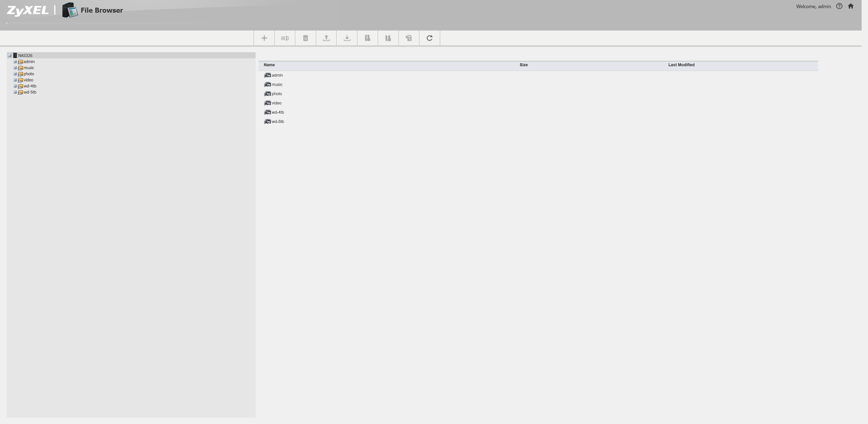The height and width of the screenshot is (424, 868).
Task: Expand the wd-5tb folder in the tree
Action: click(x=15, y=92)
